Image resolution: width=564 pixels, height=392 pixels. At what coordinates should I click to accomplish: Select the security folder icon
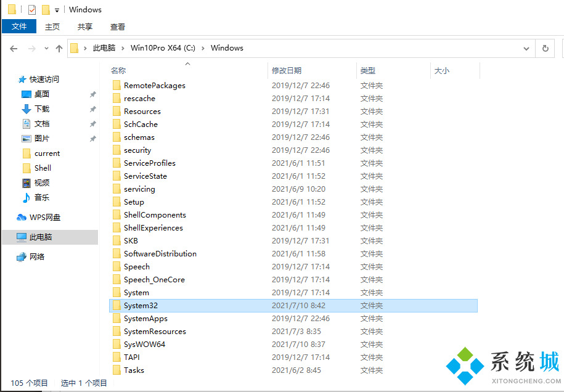(116, 150)
